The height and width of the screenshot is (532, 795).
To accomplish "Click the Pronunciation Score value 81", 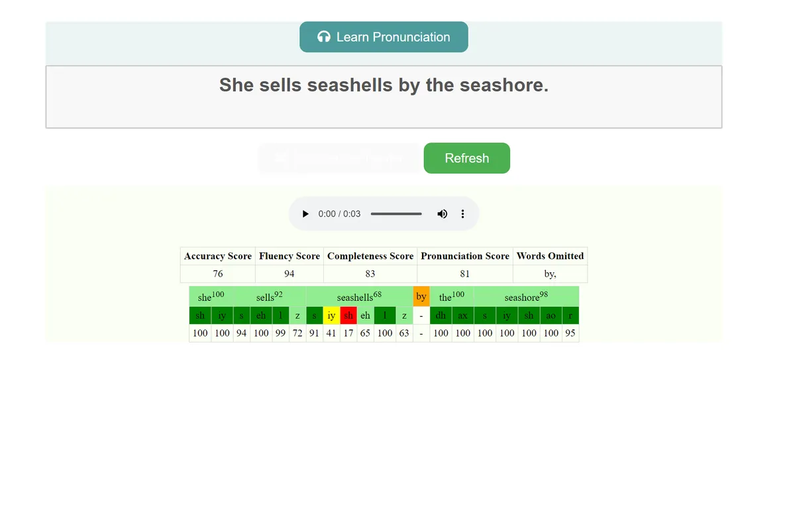I will pyautogui.click(x=464, y=273).
